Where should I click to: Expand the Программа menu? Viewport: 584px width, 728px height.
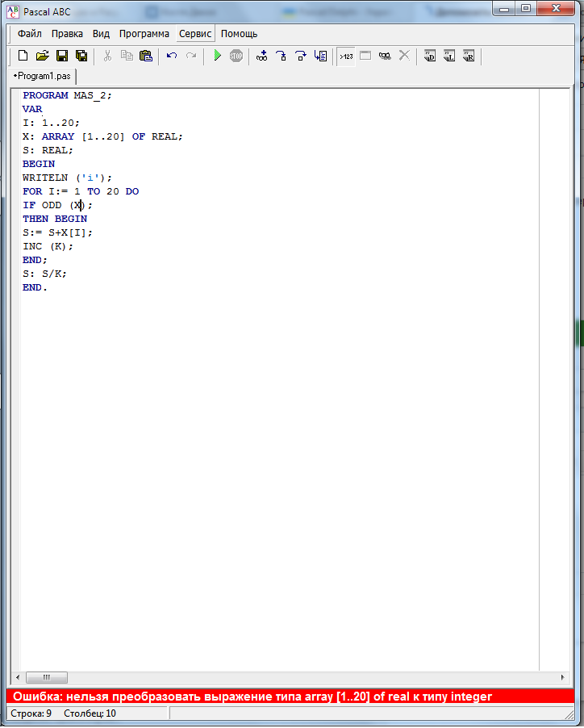click(144, 34)
